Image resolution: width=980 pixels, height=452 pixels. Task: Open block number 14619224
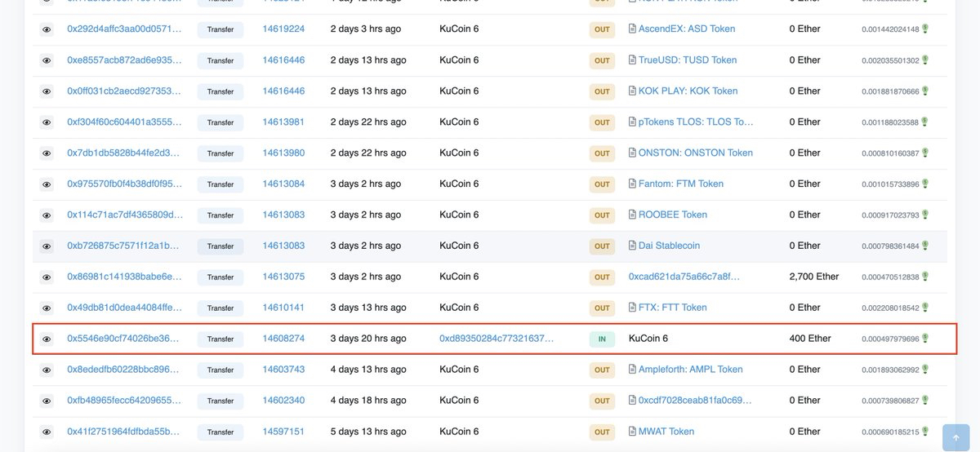click(x=283, y=29)
